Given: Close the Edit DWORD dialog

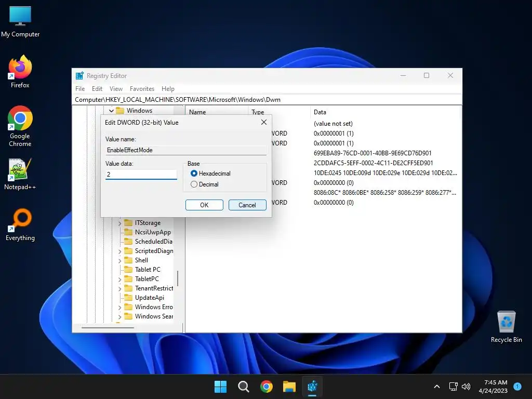Looking at the screenshot, I should tap(263, 122).
